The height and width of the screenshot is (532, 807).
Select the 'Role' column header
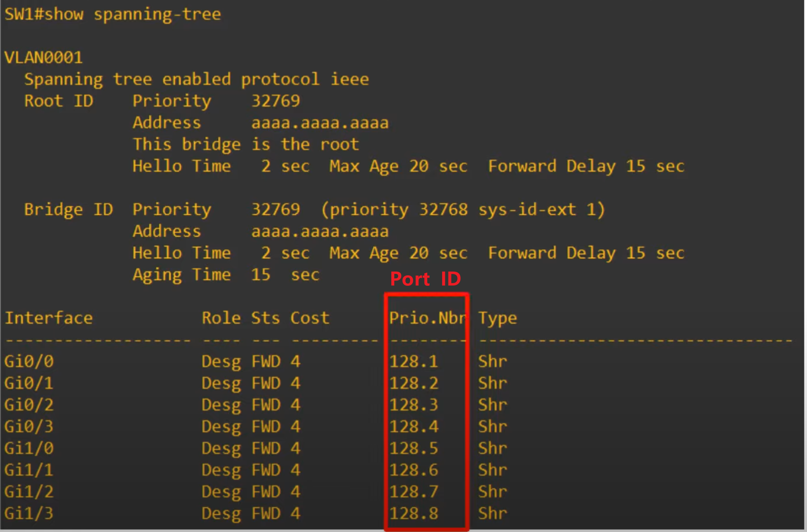point(221,318)
